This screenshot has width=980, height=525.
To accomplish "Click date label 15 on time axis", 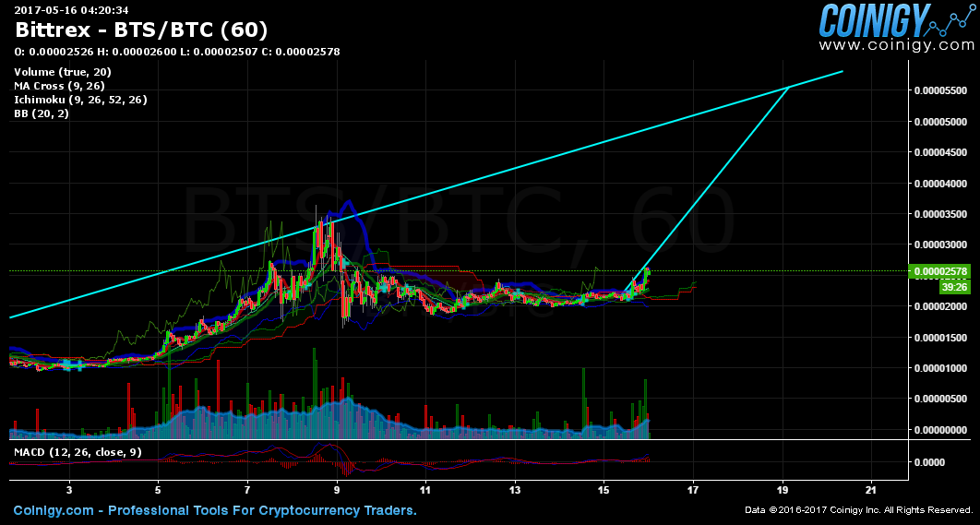I will click(604, 491).
